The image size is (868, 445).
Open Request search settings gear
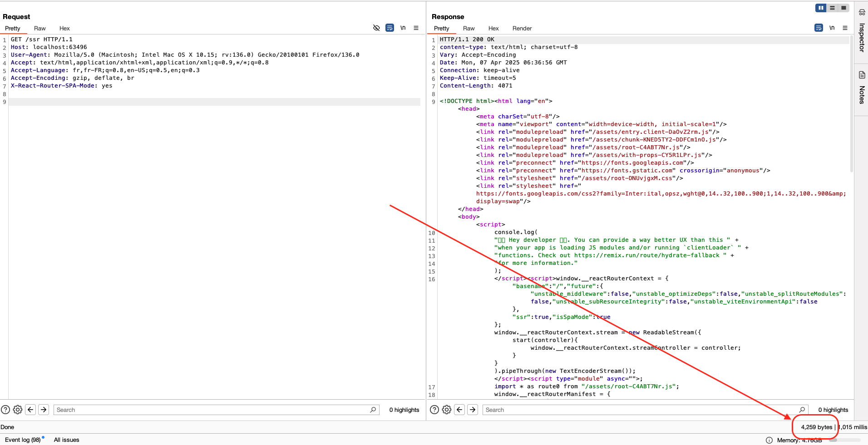click(x=18, y=410)
